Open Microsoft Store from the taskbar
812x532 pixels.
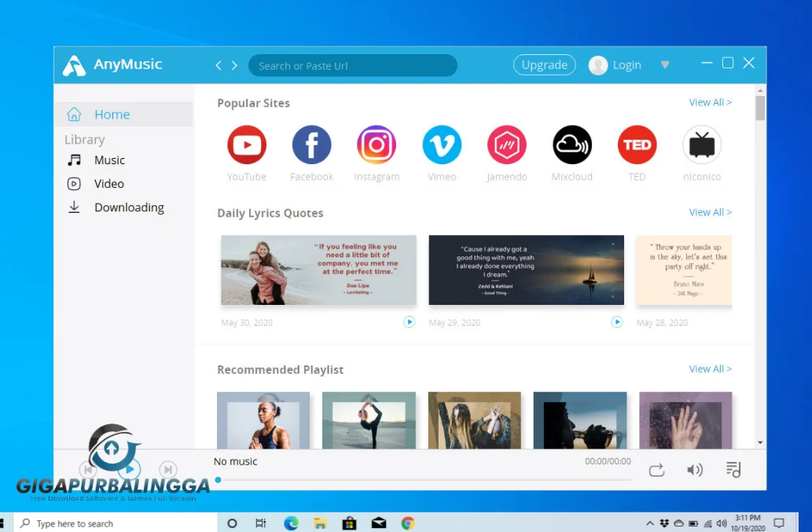click(x=350, y=523)
